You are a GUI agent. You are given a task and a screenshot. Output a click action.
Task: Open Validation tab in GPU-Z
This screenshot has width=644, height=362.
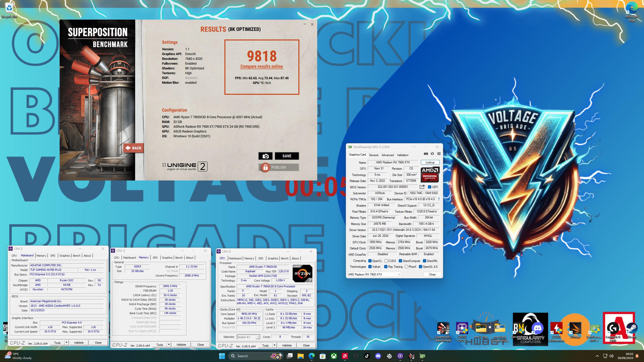[403, 155]
